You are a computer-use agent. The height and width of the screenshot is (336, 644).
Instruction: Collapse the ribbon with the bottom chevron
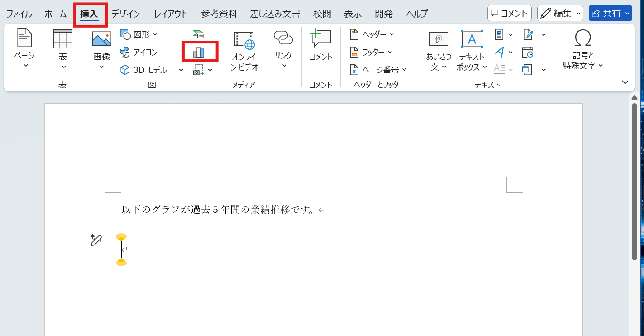pyautogui.click(x=625, y=82)
